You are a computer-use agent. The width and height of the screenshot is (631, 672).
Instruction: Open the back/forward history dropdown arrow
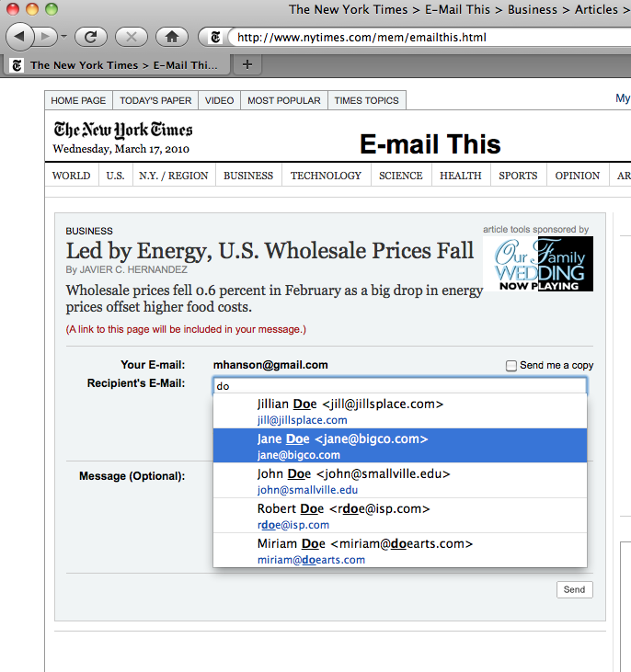point(63,38)
